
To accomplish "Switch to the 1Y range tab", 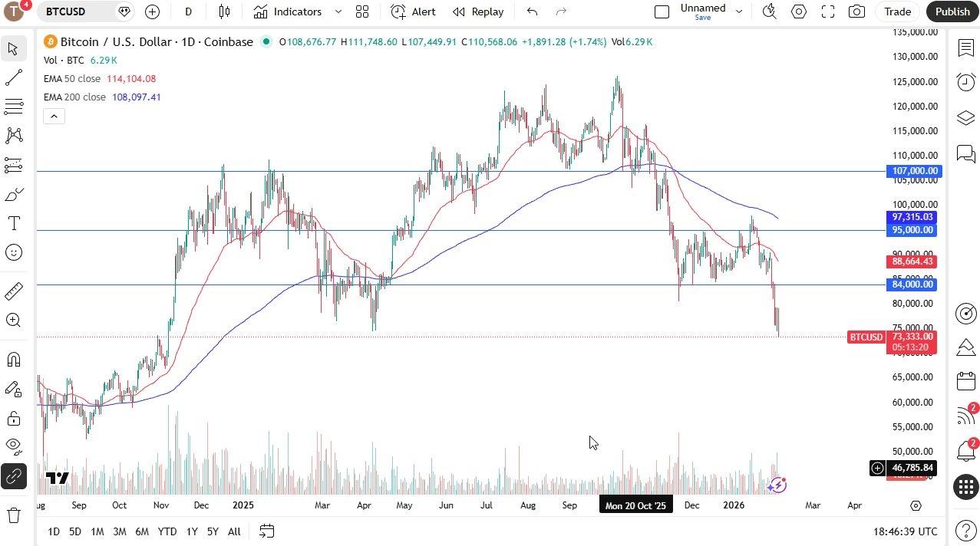I will tap(191, 531).
